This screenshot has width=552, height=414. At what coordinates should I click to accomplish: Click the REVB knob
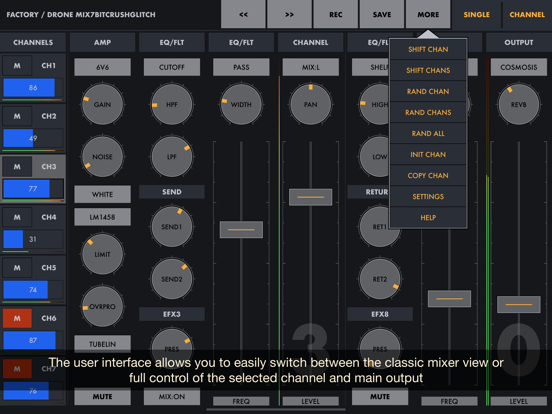tap(519, 104)
